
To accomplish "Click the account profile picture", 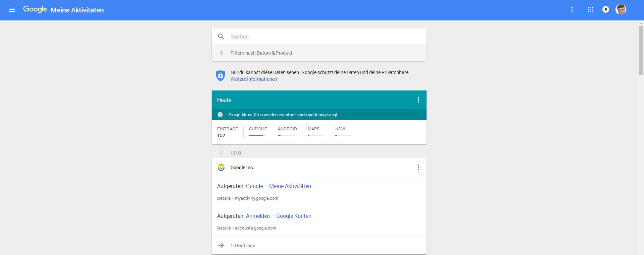I will 621,10.
